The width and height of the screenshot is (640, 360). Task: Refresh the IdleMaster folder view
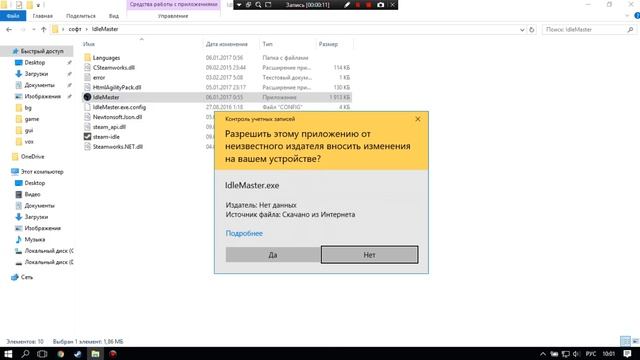point(531,30)
